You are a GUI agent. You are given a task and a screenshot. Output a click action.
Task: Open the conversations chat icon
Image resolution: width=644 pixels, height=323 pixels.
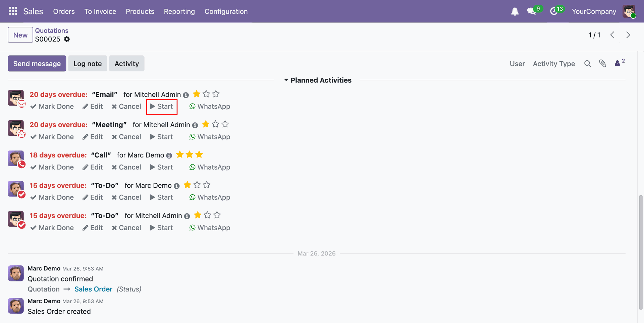(531, 11)
